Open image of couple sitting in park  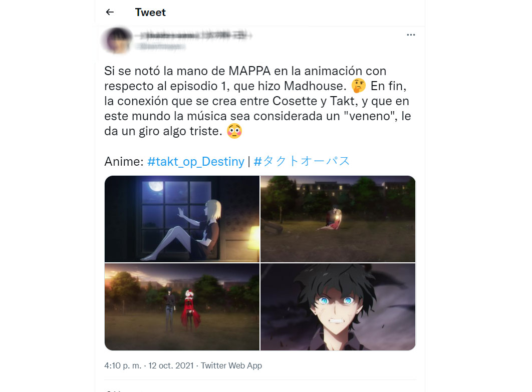[338, 219]
